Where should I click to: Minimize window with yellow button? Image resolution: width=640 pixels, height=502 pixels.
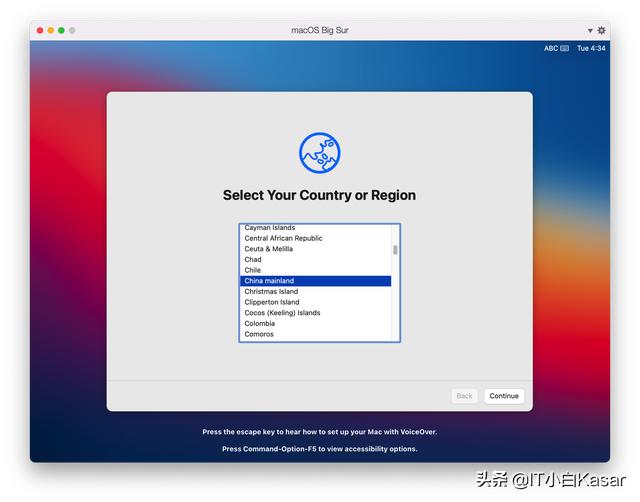coord(51,30)
